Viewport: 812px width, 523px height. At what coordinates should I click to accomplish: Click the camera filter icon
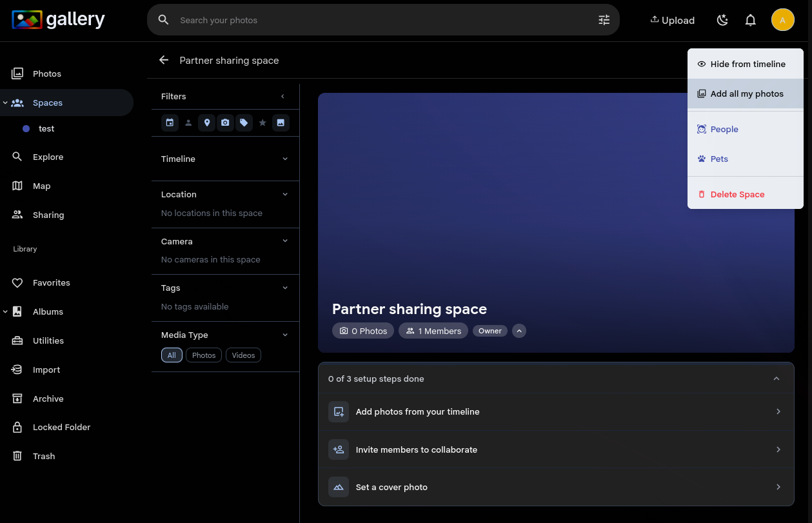[x=225, y=123]
